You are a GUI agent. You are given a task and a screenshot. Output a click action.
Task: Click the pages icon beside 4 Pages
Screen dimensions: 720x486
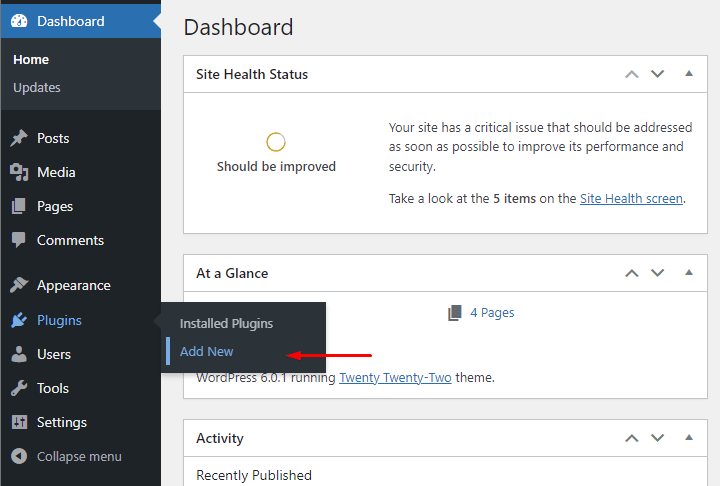click(x=455, y=313)
